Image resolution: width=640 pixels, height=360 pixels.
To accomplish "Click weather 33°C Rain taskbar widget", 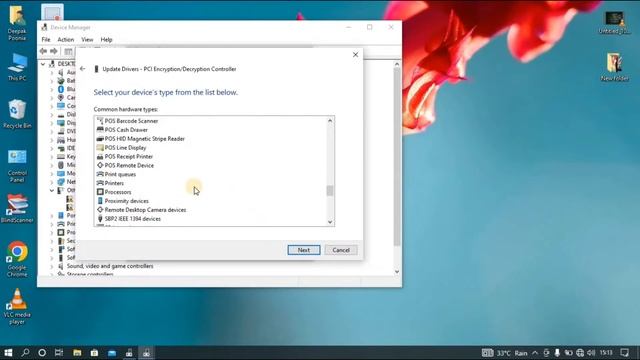I will click(x=505, y=353).
